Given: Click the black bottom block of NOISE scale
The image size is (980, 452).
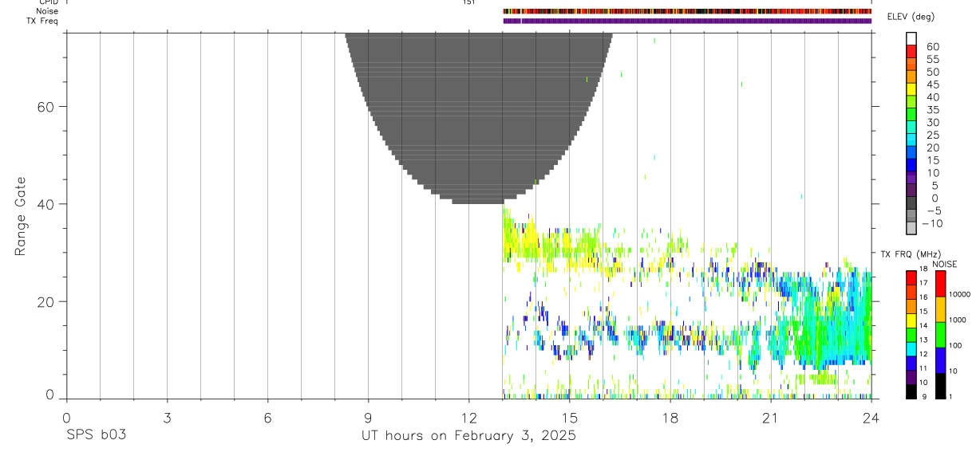Looking at the screenshot, I should [940, 386].
